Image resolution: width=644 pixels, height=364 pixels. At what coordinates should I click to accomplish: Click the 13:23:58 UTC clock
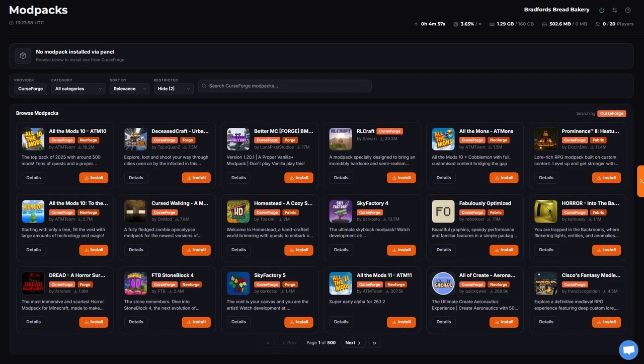click(26, 23)
